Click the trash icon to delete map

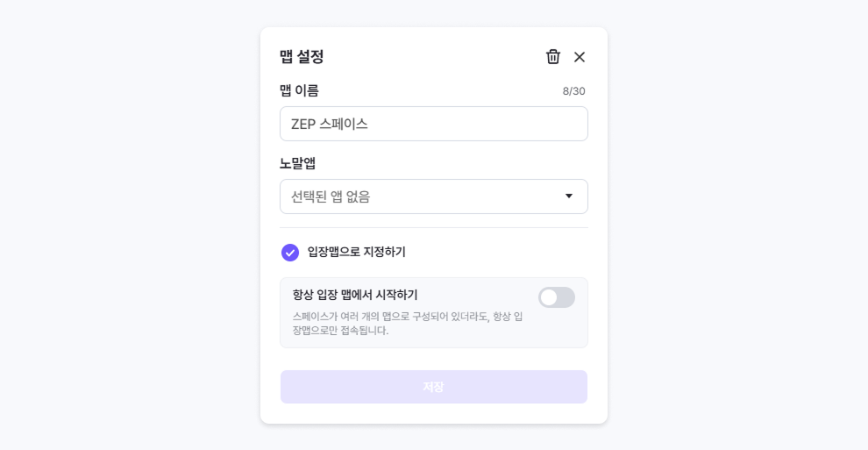(x=553, y=57)
